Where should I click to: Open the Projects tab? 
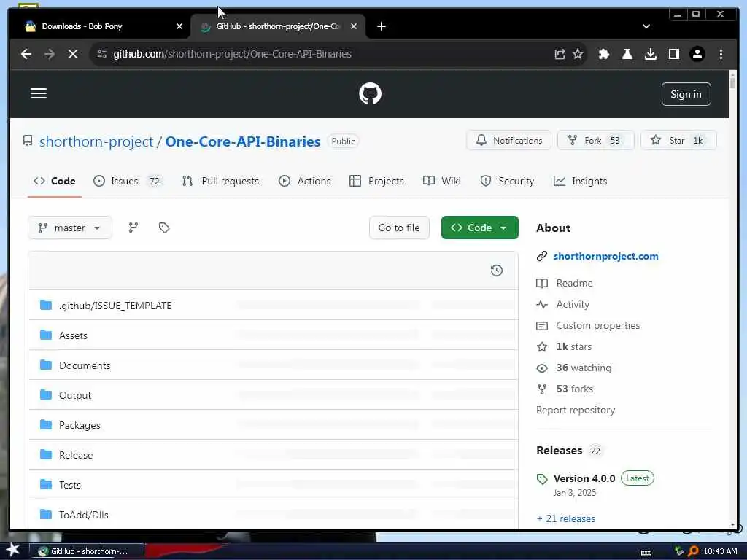376,181
